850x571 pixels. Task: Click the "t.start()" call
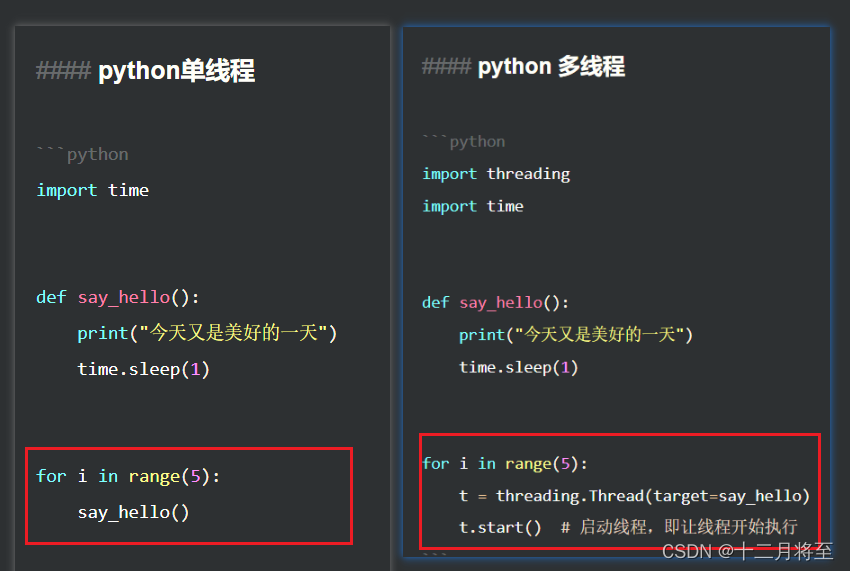coord(500,527)
